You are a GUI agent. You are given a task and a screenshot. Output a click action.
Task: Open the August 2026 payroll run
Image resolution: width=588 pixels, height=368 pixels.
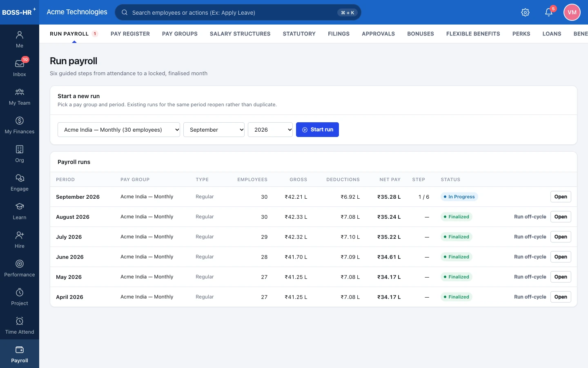point(561,217)
